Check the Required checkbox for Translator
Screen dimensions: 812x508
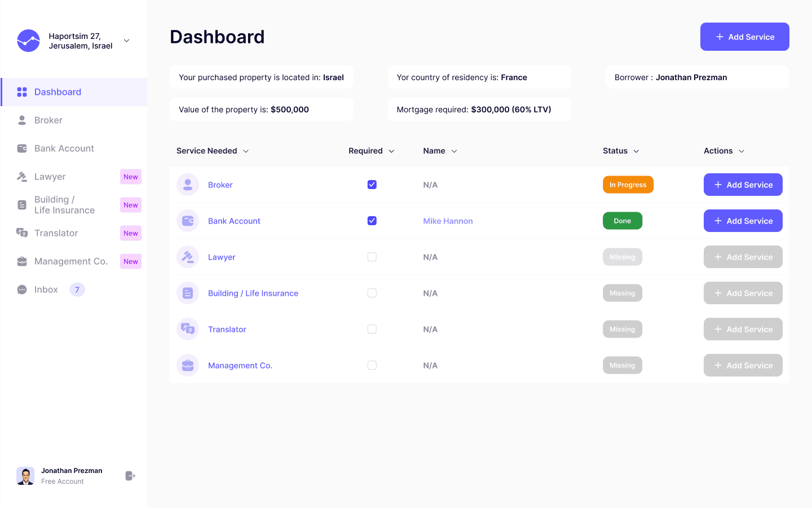coord(372,329)
